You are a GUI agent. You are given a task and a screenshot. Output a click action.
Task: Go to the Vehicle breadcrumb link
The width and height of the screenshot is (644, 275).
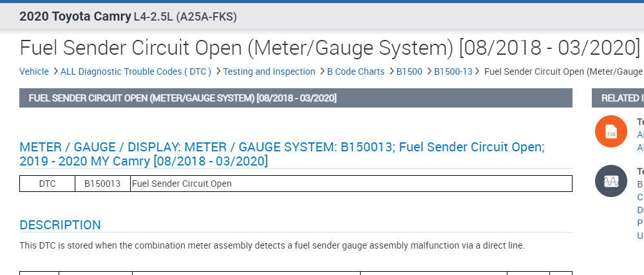tap(33, 71)
